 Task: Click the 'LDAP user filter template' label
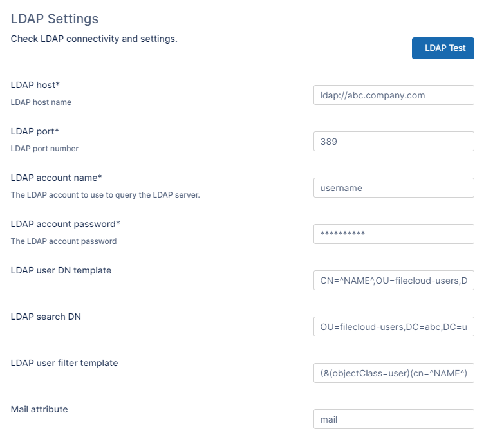64,363
